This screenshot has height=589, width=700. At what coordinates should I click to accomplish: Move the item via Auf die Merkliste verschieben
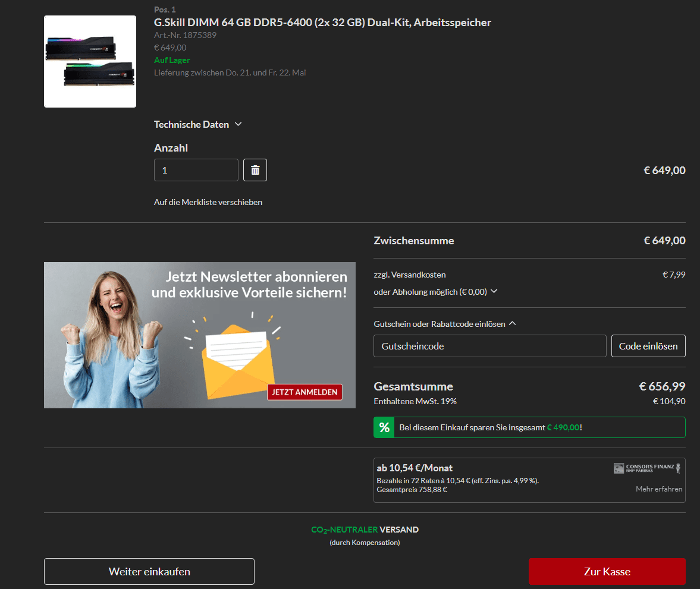[x=208, y=202]
